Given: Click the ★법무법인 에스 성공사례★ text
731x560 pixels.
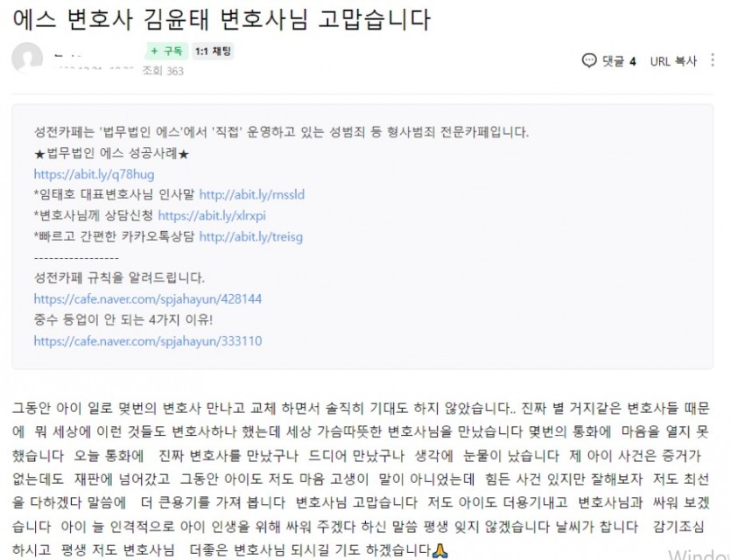Looking at the screenshot, I should point(111,153).
